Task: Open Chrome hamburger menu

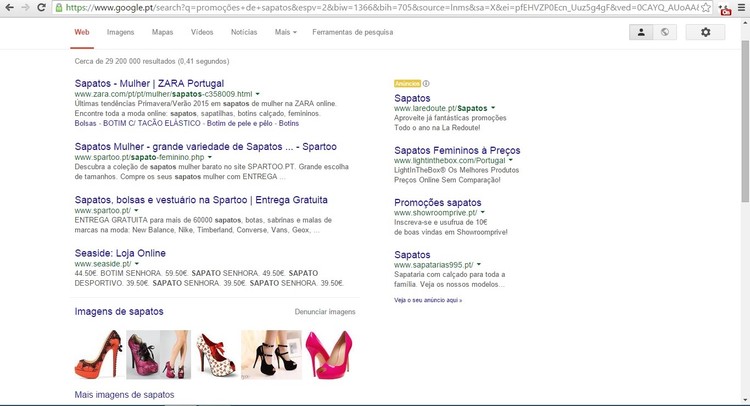Action: coord(741,8)
